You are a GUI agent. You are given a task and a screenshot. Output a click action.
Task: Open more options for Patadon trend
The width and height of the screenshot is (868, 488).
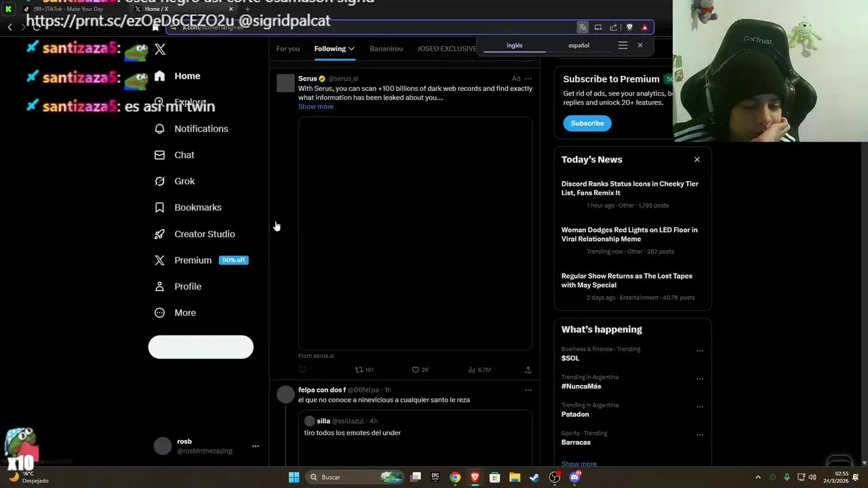point(700,407)
